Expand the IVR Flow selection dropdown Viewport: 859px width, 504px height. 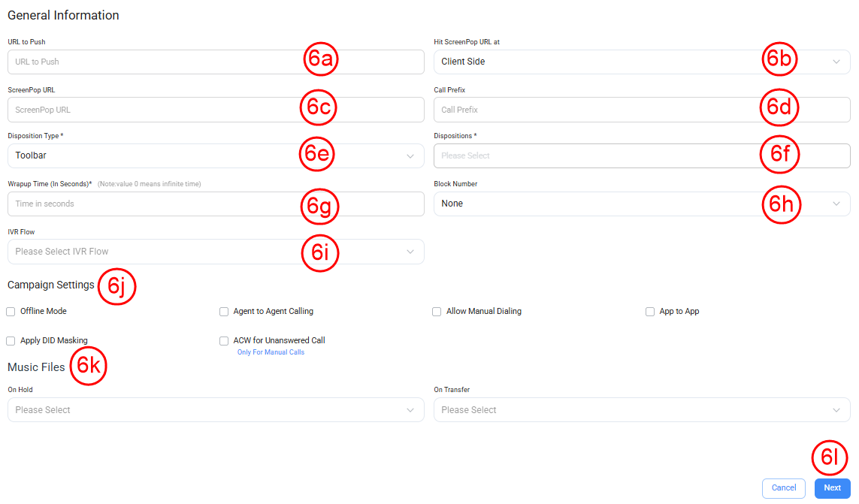pos(150,252)
